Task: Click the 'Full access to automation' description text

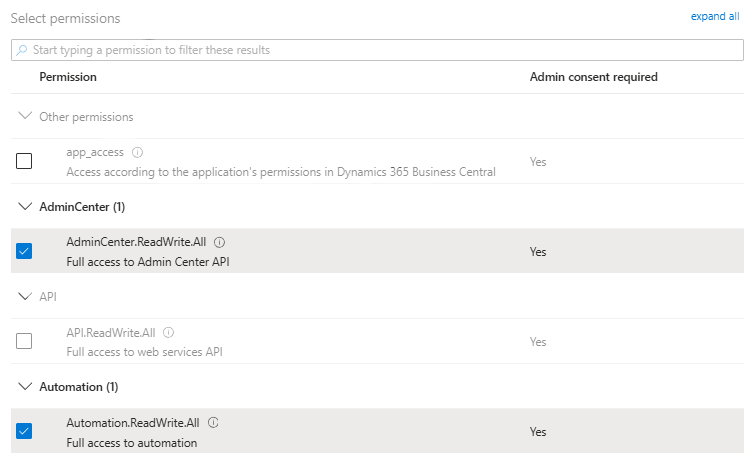Action: click(131, 442)
